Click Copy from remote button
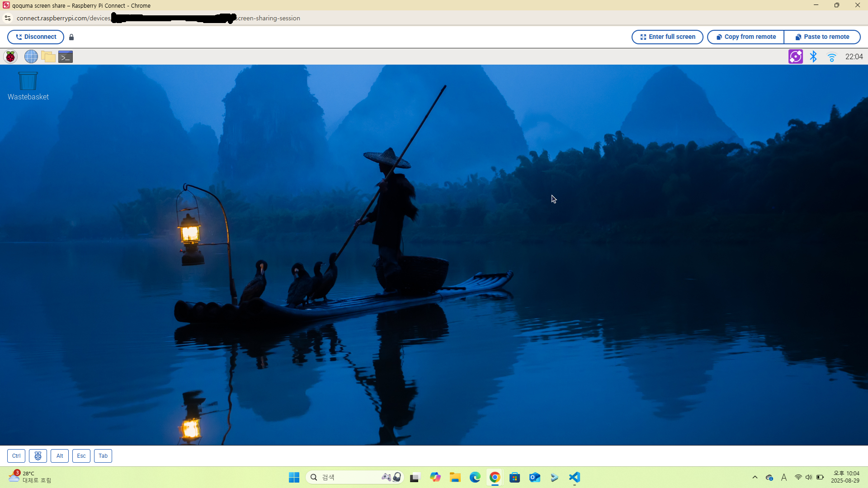868x488 pixels. pyautogui.click(x=745, y=37)
